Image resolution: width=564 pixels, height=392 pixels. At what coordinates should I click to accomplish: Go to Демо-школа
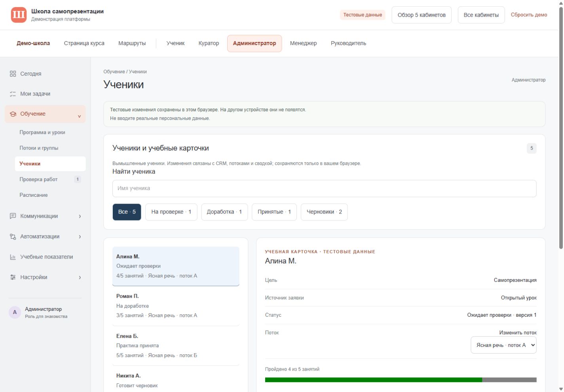33,43
